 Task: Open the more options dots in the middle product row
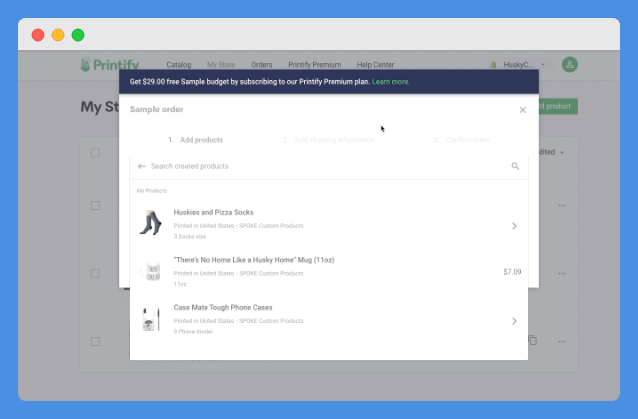click(562, 273)
